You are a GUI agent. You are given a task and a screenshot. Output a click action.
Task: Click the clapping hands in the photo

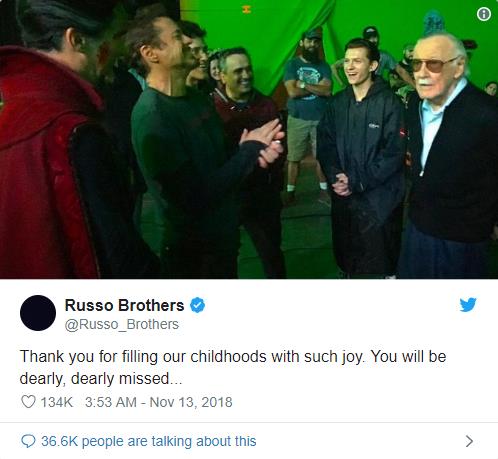263,142
